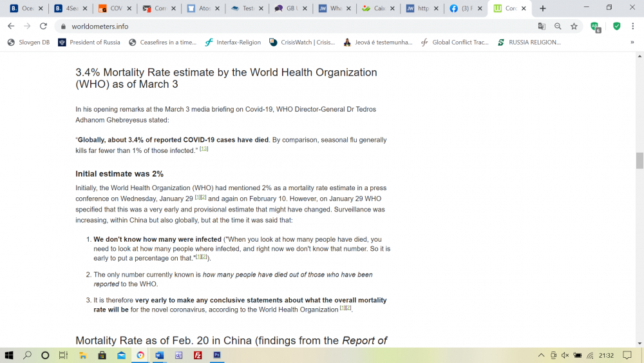Open the green shield extension
Screen dimensions: 644x363
[x=616, y=26]
